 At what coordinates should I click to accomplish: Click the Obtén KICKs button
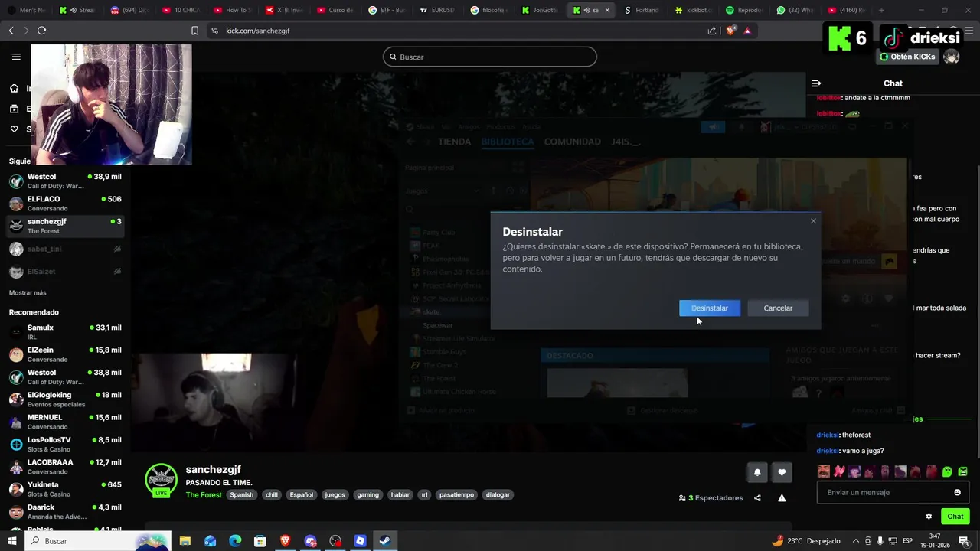pos(907,57)
